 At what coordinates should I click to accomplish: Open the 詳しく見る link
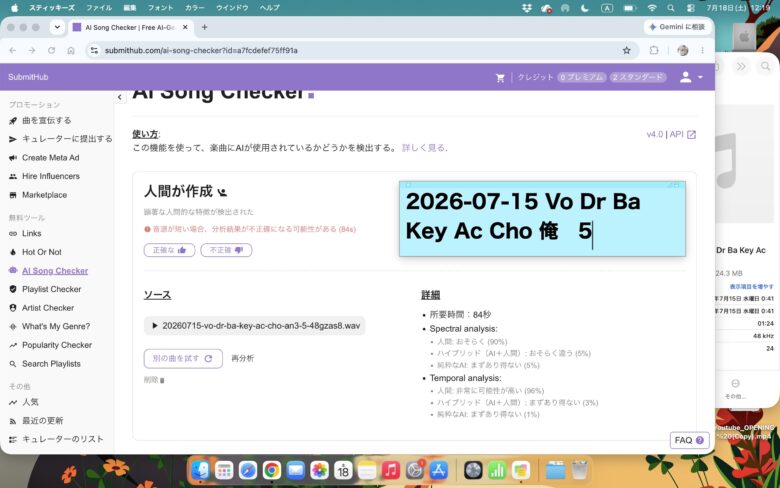(x=423, y=148)
